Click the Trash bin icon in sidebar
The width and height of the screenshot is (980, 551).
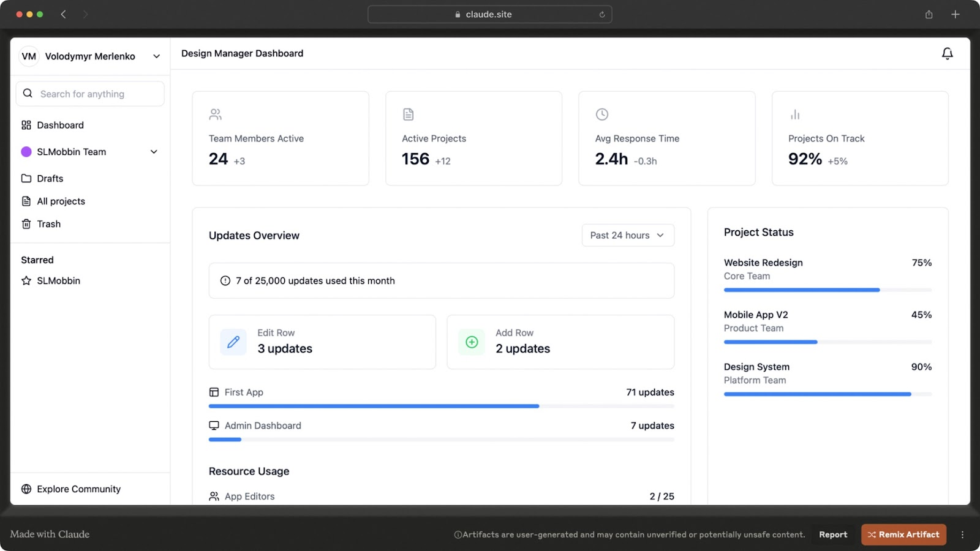point(26,224)
